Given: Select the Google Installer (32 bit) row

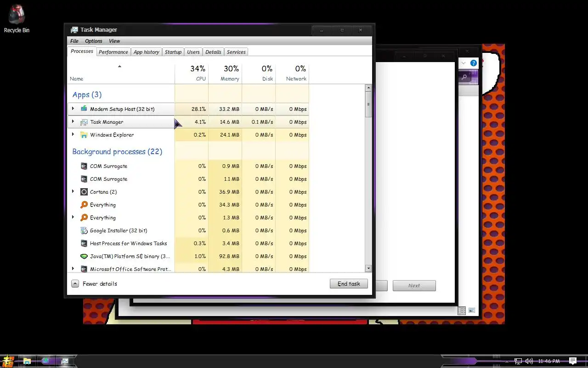Looking at the screenshot, I should point(188,230).
